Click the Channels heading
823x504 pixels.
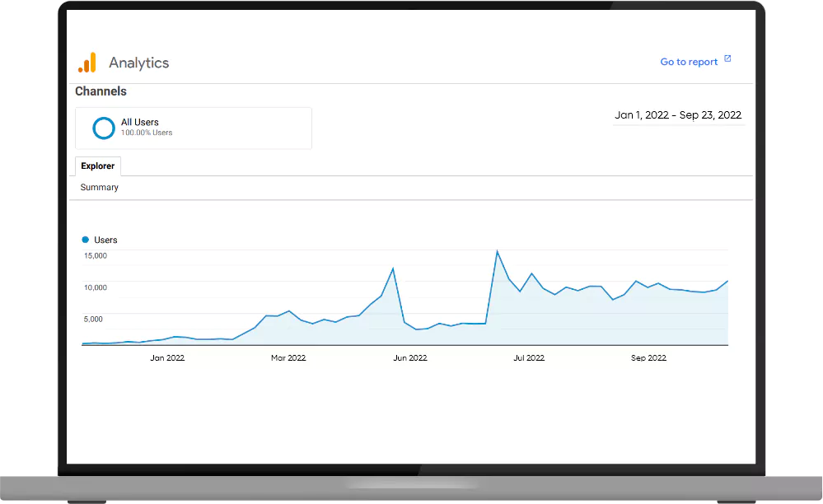click(x=101, y=91)
